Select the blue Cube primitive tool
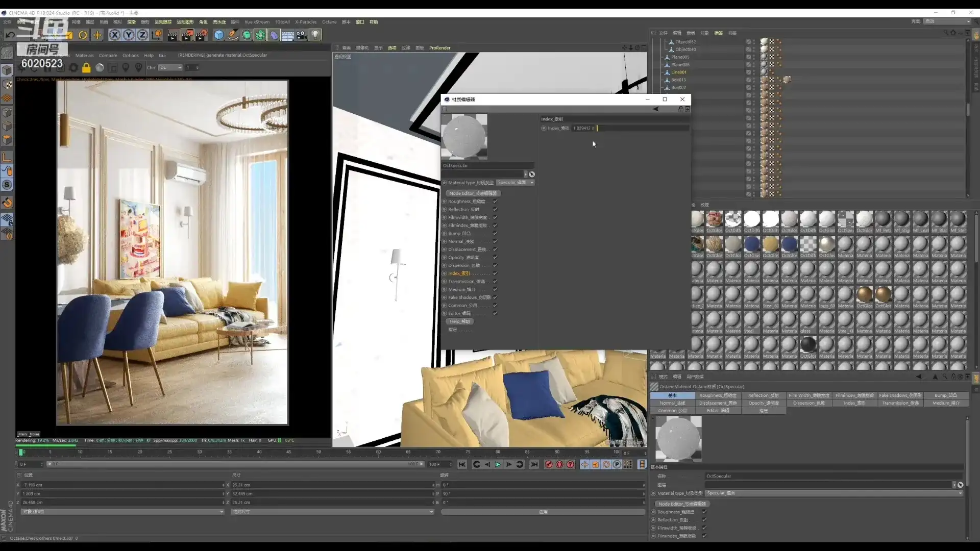The height and width of the screenshot is (551, 980). pos(219,35)
